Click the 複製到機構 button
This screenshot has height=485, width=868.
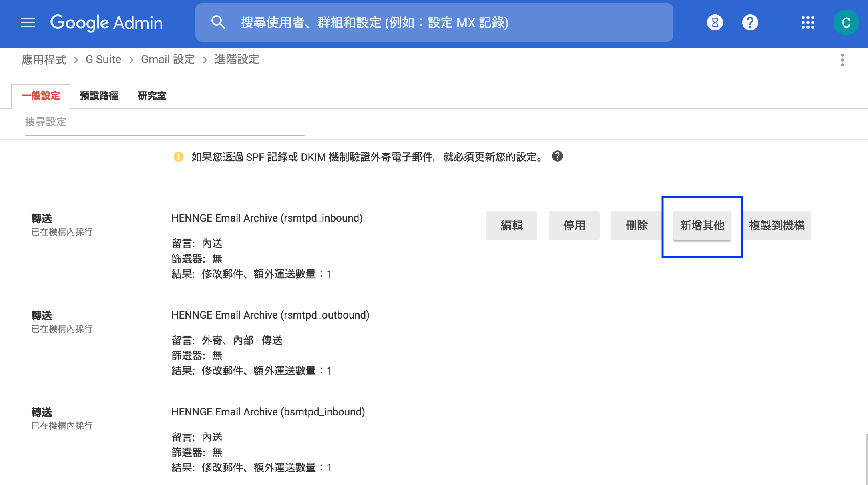[x=777, y=226]
